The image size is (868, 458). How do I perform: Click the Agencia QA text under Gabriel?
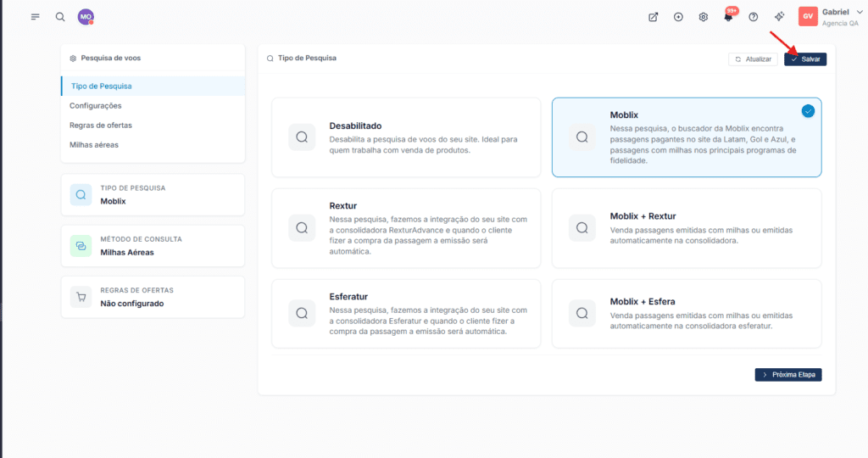click(x=840, y=23)
